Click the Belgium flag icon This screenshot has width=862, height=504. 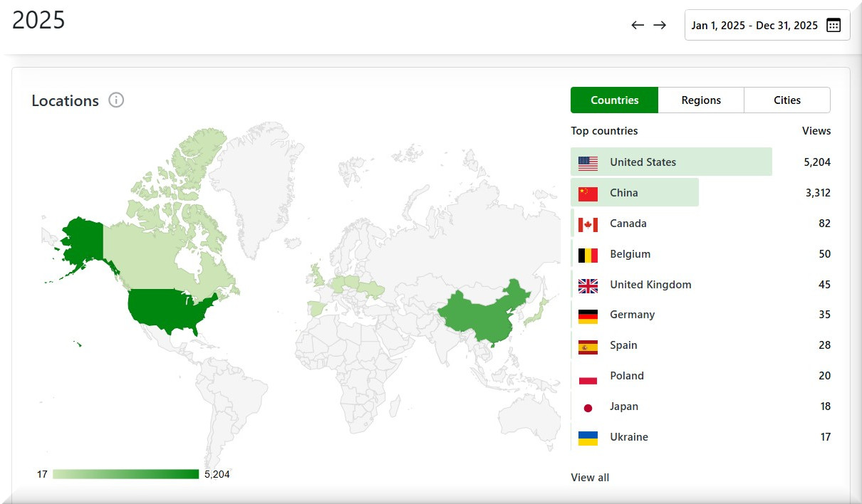(x=588, y=255)
